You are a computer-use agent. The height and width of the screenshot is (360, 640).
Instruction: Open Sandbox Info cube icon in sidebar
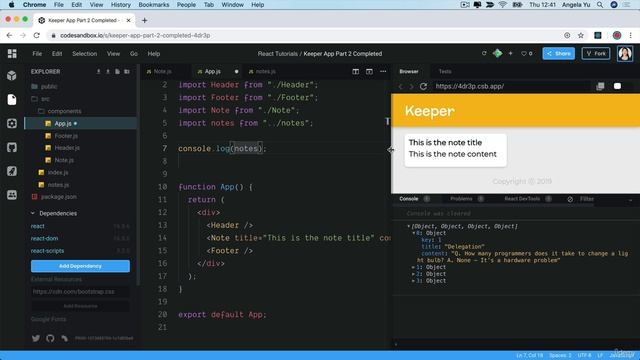[12, 76]
